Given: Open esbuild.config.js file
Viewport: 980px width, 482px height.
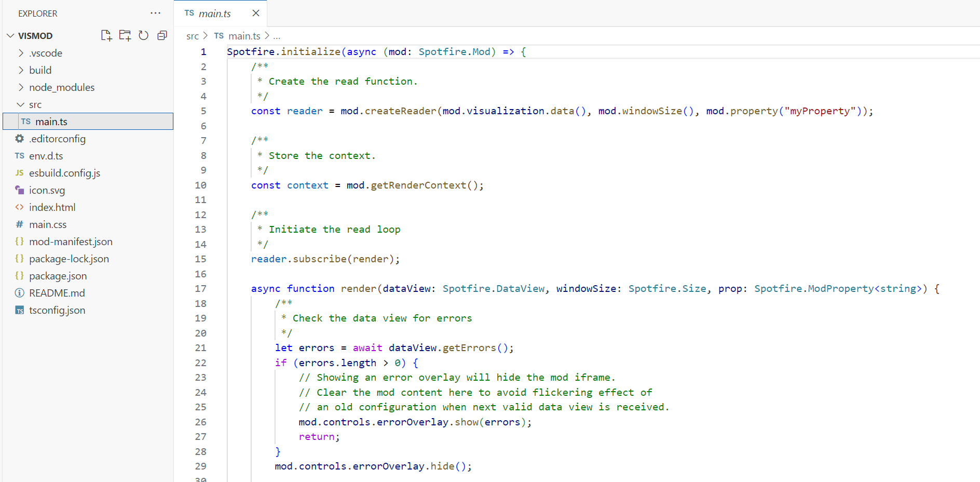Looking at the screenshot, I should [x=88, y=173].
